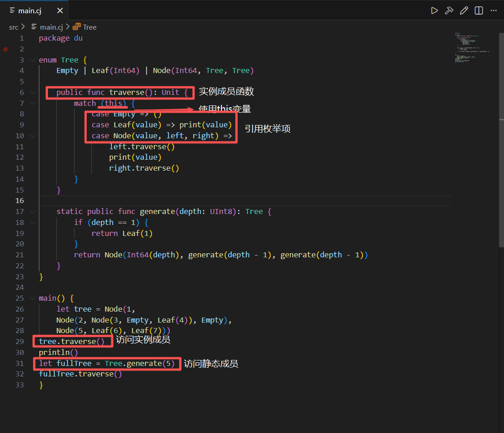Collapse the match block fold on line 7

[32, 103]
